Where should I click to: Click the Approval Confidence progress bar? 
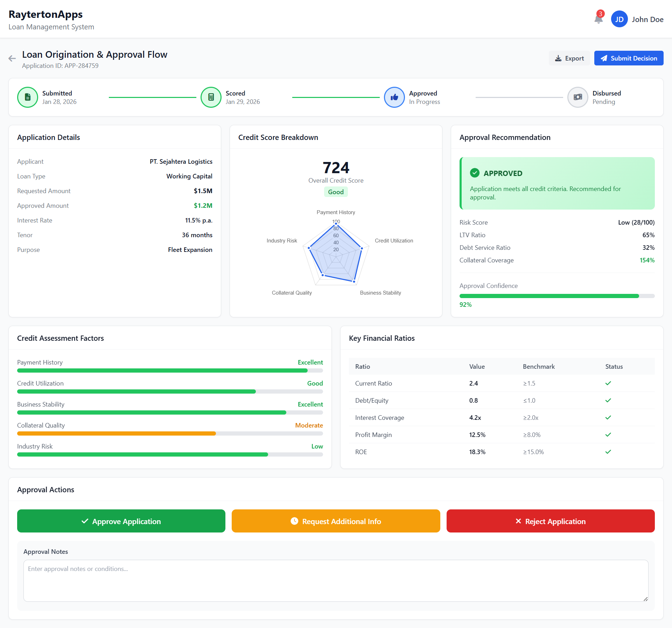[x=556, y=296]
